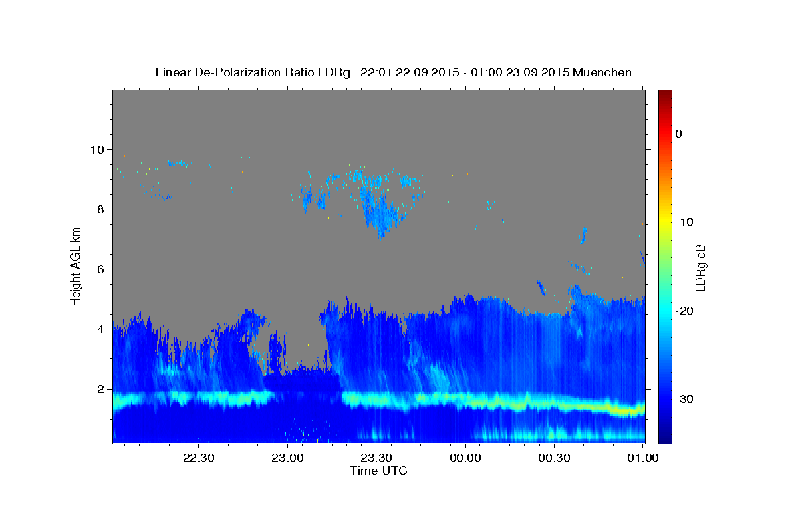Click the colorbar value 0
The width and height of the screenshot is (798, 532).
coord(679,134)
